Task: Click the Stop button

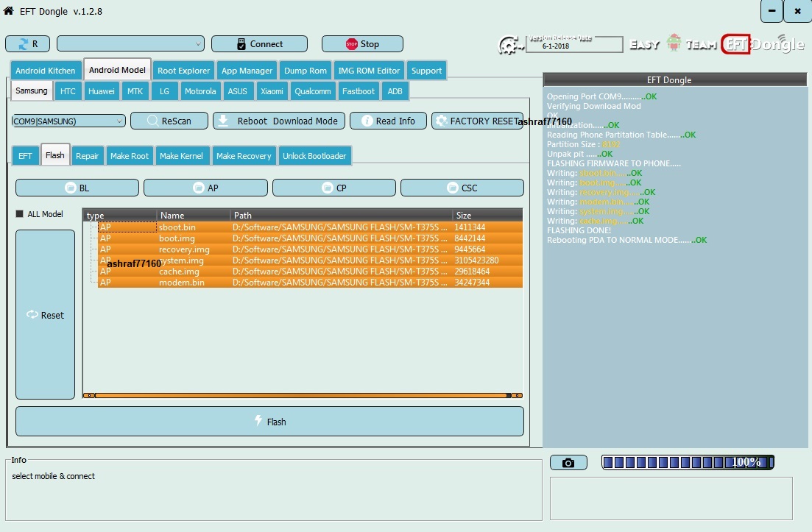Action: click(362, 44)
